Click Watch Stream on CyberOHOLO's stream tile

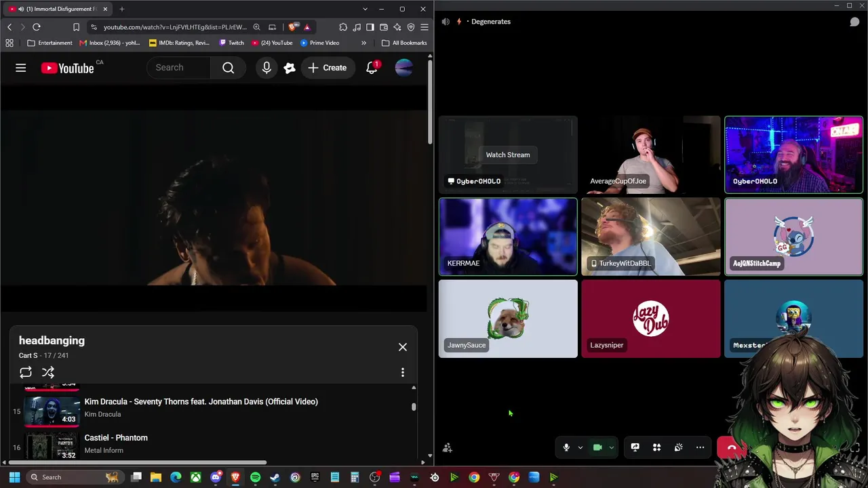point(508,155)
